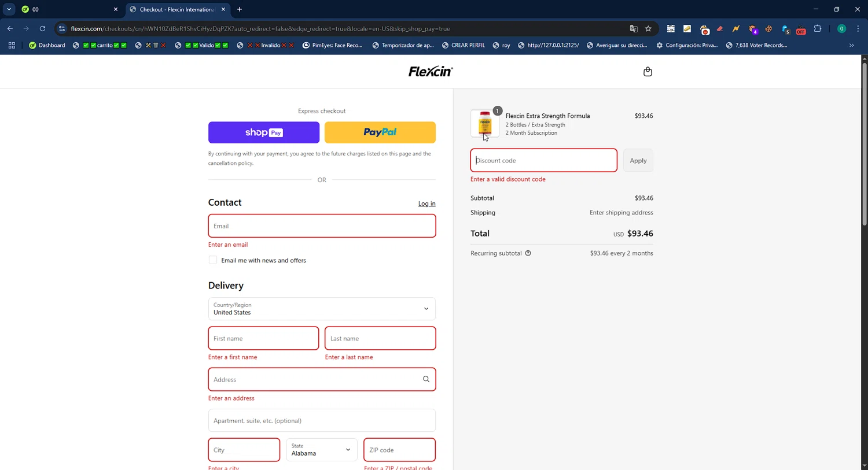Click the ghost extension with S badge
The image size is (868, 470).
tap(785, 29)
